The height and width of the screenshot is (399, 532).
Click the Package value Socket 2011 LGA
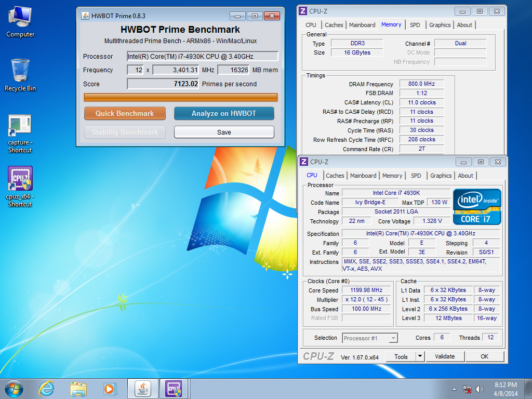pos(396,211)
